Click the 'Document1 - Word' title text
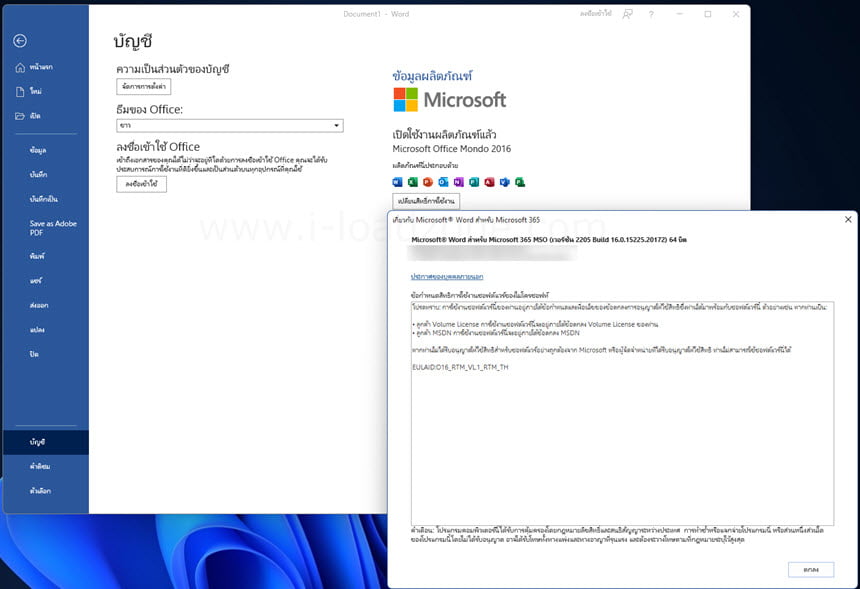860x589 pixels. 376,14
